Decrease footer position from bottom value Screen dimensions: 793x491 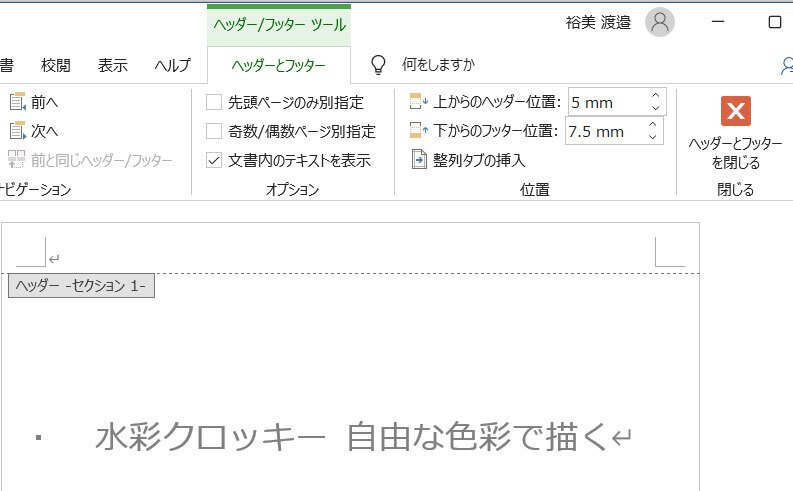tap(652, 137)
